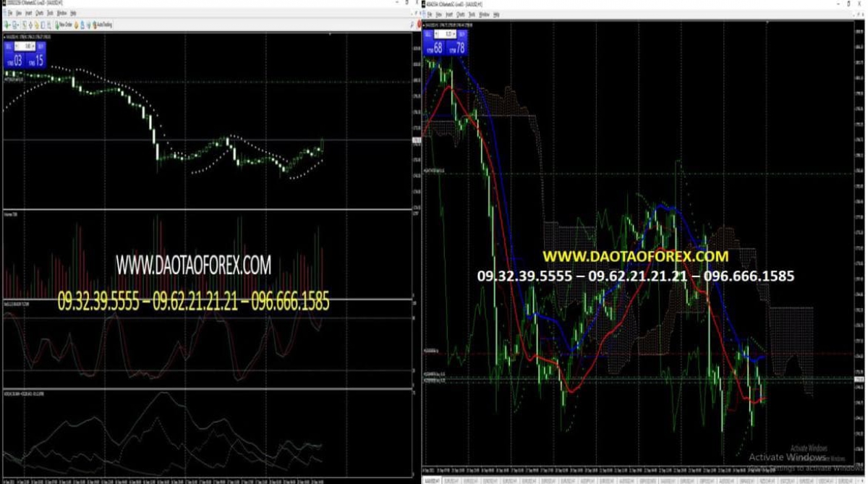
Task: Open Charts menu in left MetaTrader window
Action: click(x=40, y=13)
